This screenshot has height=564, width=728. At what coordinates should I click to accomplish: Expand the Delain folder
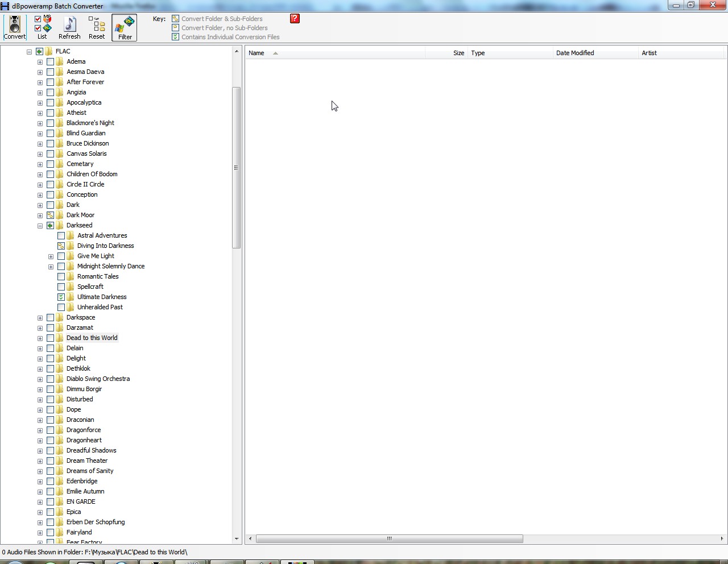[x=40, y=349]
